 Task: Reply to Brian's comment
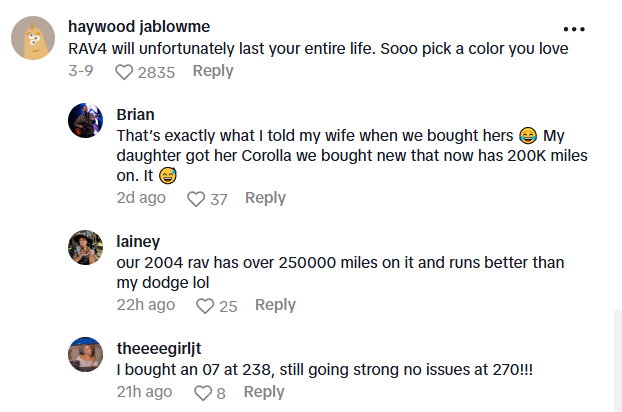(x=265, y=198)
